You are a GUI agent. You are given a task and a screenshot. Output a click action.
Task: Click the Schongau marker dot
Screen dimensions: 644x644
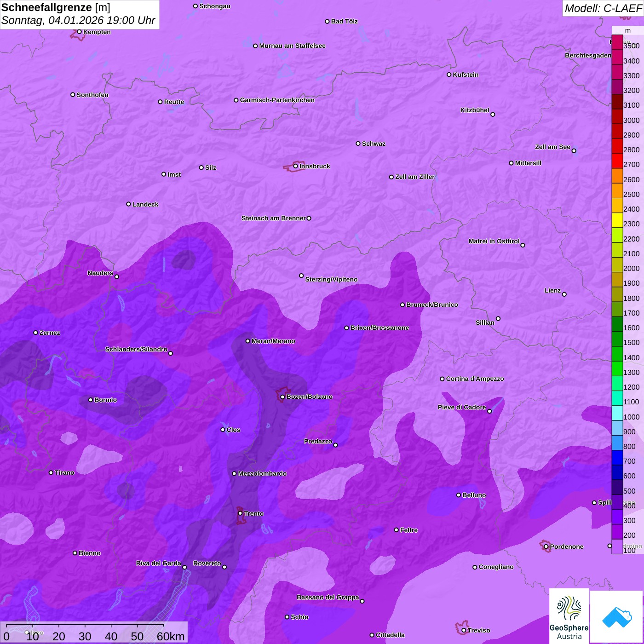[195, 6]
